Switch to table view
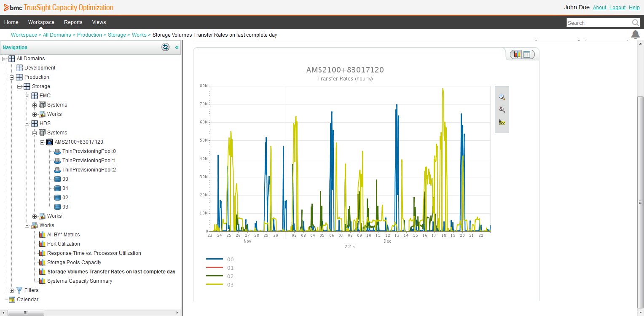The width and height of the screenshot is (644, 316). point(527,54)
